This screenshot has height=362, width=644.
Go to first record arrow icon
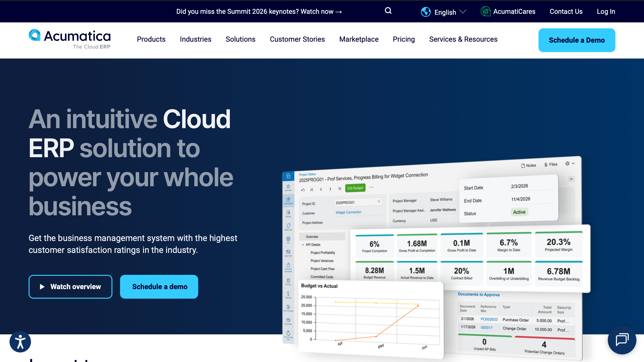pyautogui.click(x=312, y=190)
